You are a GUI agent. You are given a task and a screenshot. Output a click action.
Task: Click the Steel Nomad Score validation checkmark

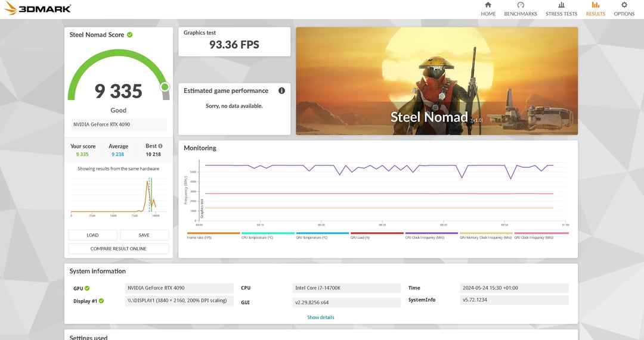pos(130,35)
